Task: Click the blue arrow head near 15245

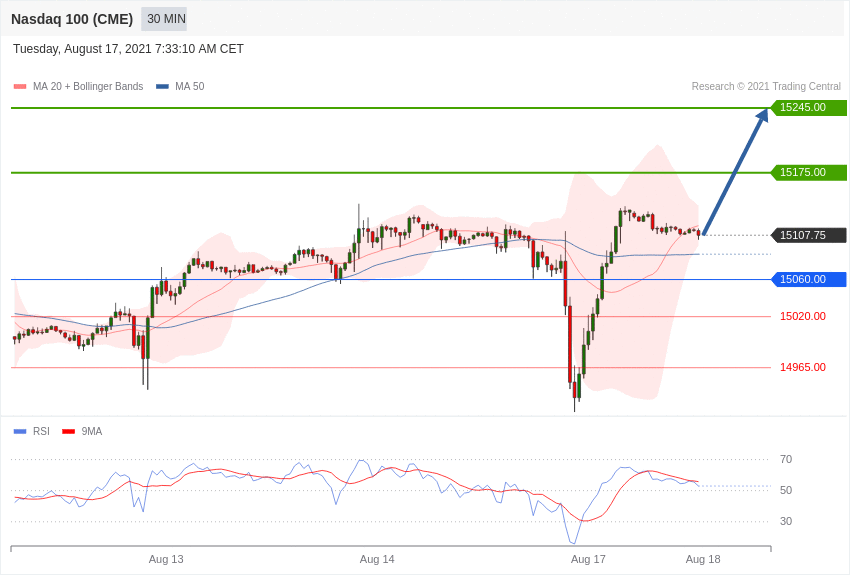Action: [762, 115]
